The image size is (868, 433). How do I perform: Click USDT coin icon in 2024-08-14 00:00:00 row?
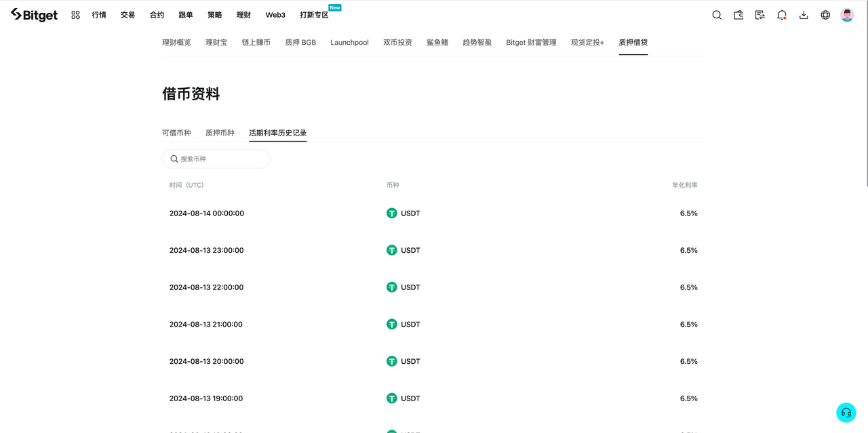click(x=392, y=213)
